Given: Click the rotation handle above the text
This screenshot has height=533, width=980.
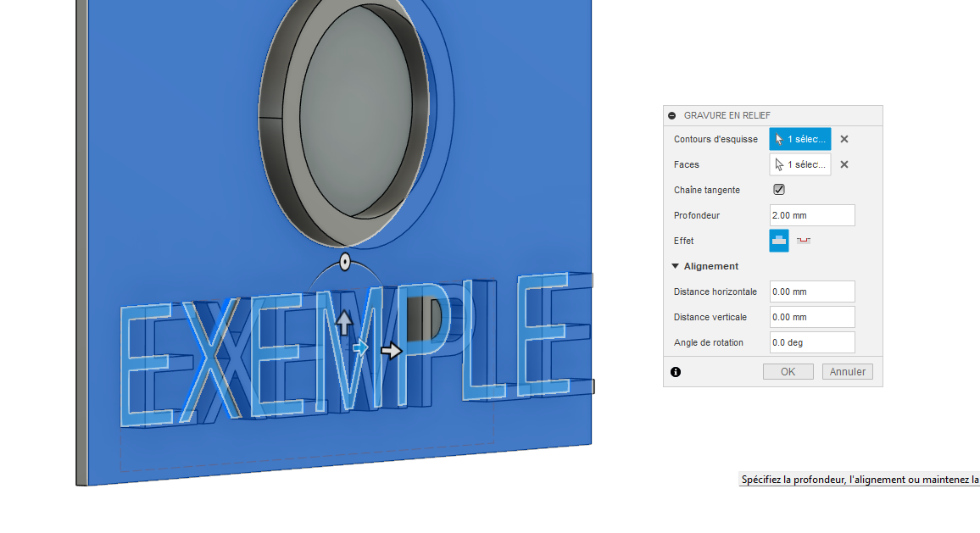Looking at the screenshot, I should click(345, 262).
